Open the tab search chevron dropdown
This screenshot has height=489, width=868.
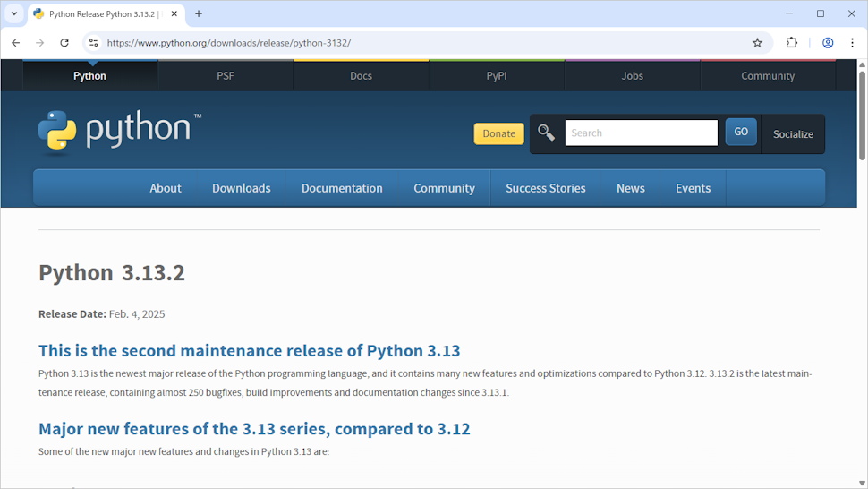[13, 13]
